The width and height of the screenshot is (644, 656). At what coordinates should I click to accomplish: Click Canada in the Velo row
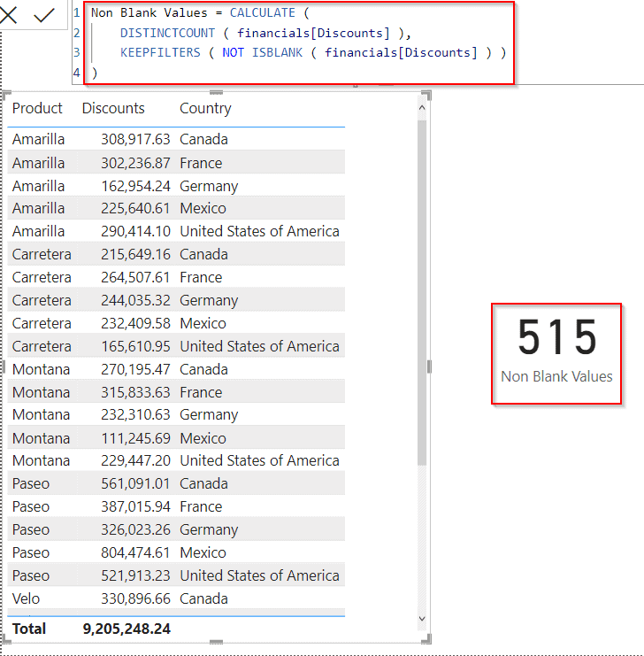click(x=203, y=598)
